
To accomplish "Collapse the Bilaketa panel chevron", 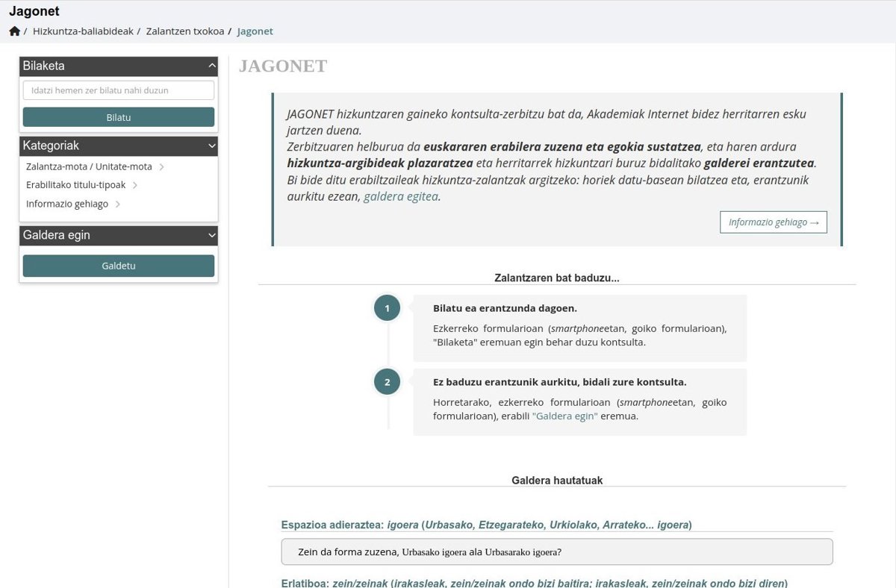I will [211, 66].
